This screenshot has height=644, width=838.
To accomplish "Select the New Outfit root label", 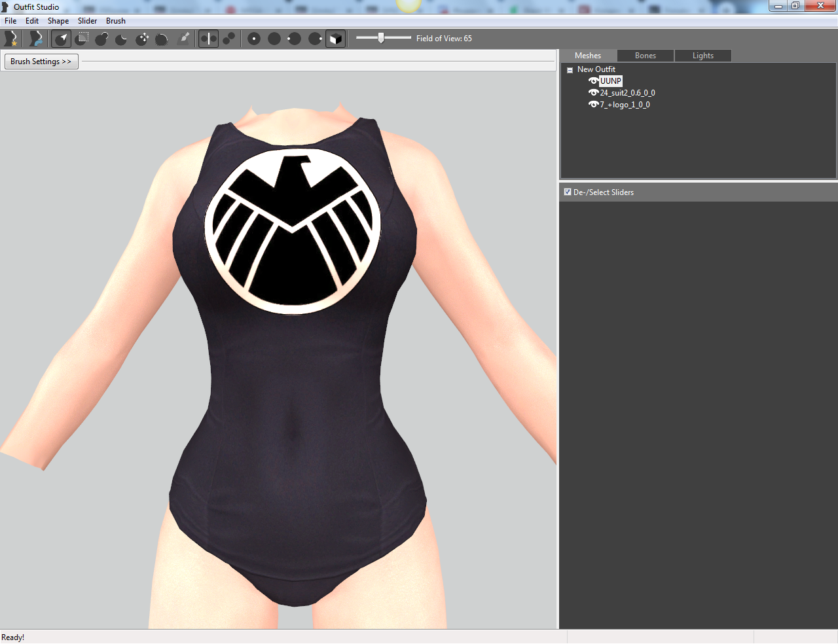I will (596, 69).
